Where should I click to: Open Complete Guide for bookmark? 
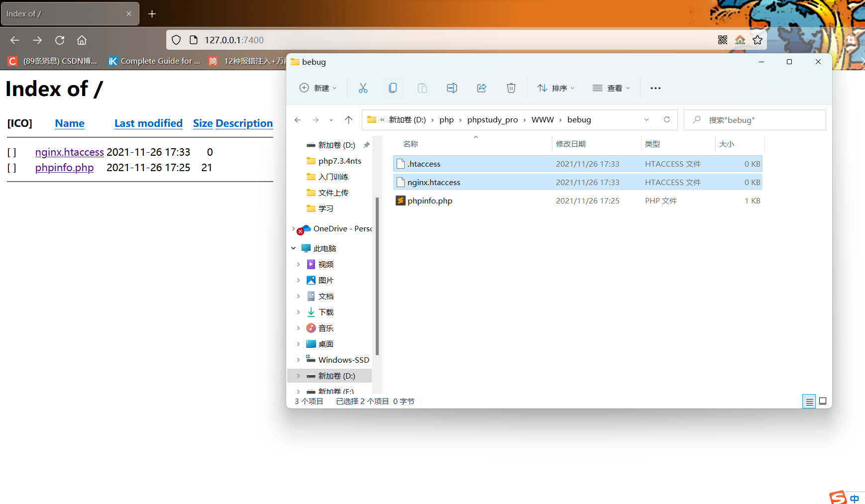pos(155,61)
